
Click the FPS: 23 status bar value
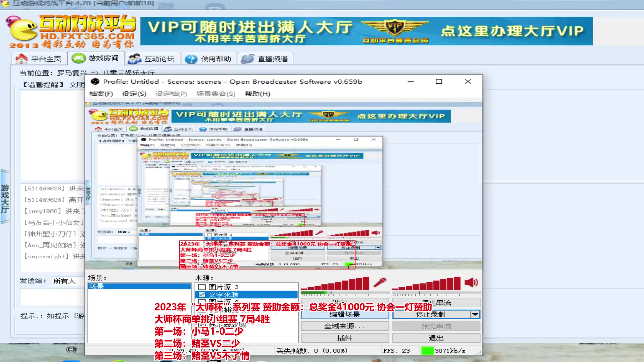click(396, 351)
